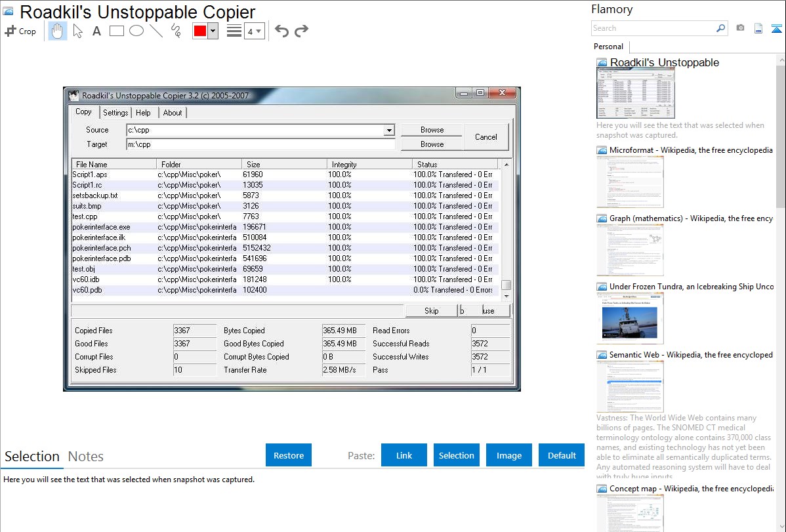This screenshot has width=786, height=532.
Task: Open Settings tab in Unstoppable Copier
Action: click(x=115, y=113)
